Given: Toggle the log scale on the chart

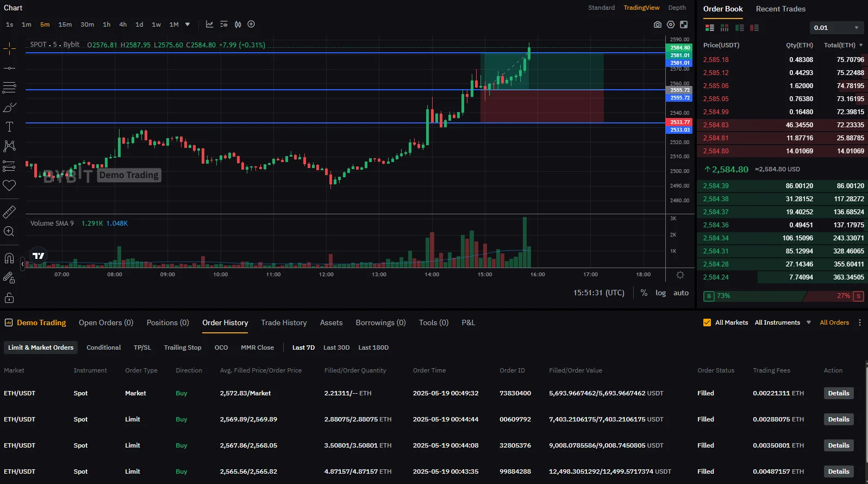Looking at the screenshot, I should [660, 293].
